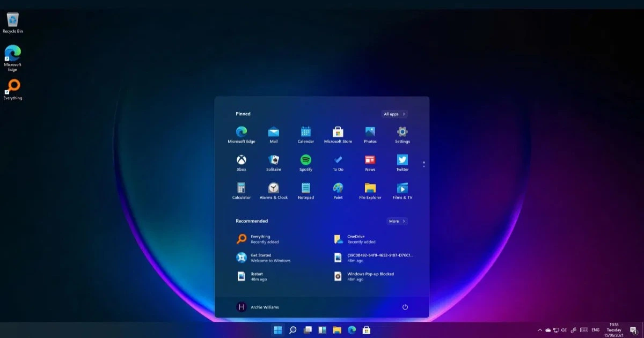Launch the News app
Viewport: 644px width, 338px height.
(370, 163)
